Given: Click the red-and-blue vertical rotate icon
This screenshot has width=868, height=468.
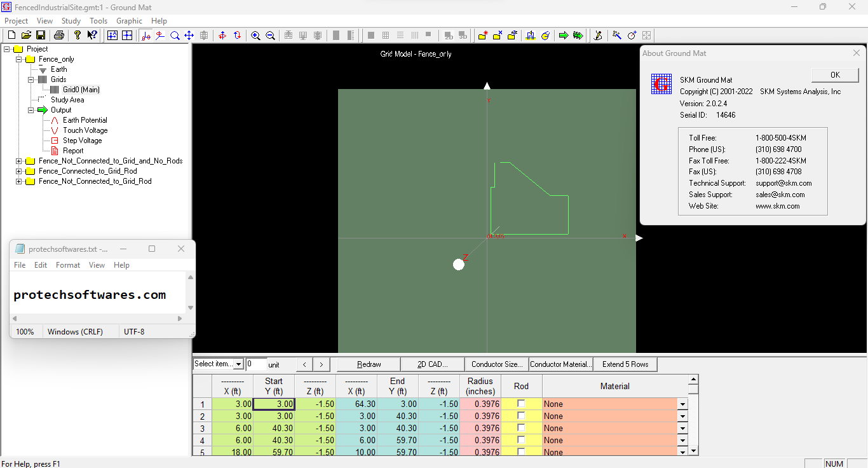Looking at the screenshot, I should (237, 36).
